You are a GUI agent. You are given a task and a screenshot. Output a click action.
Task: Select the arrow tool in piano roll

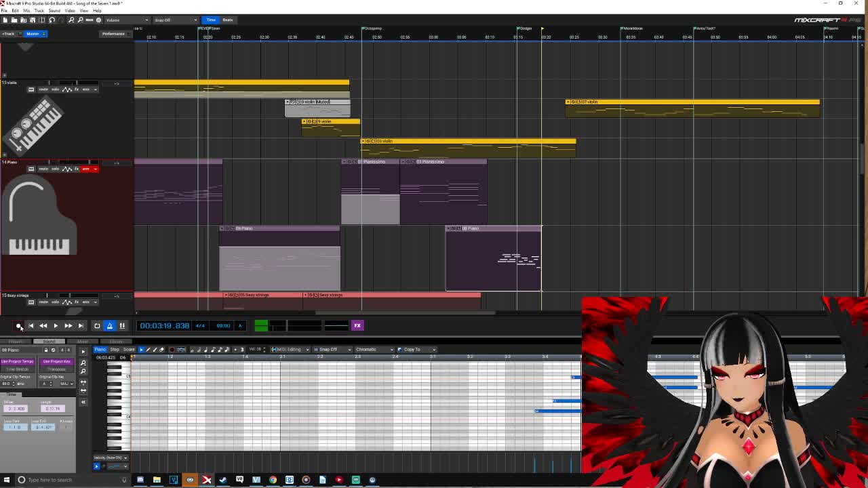tap(142, 350)
